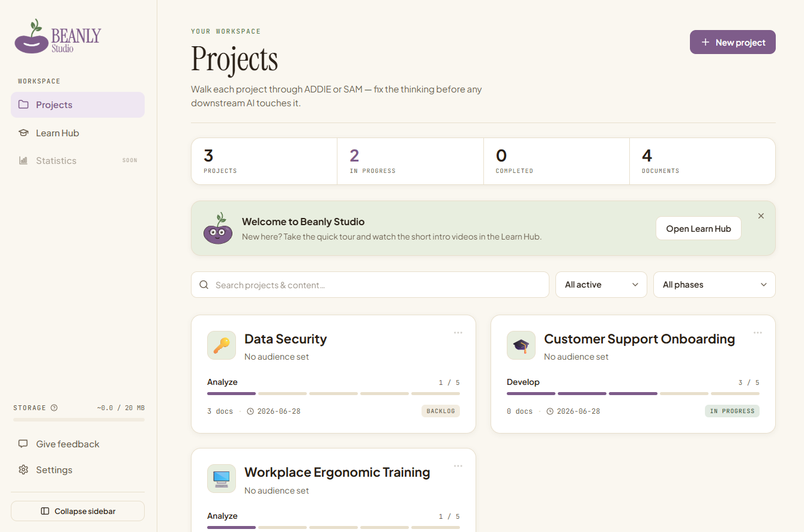Click the Customer Support Onboarding phase progress bar
This screenshot has width=804, height=532.
(633, 393)
